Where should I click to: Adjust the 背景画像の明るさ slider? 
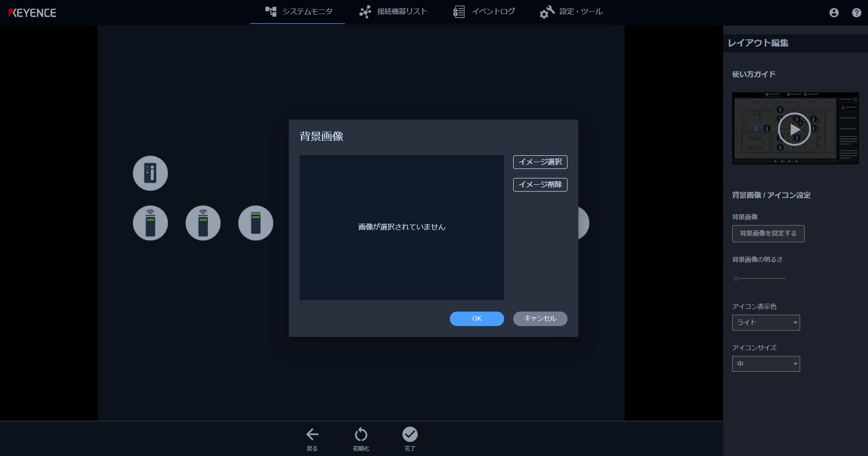point(734,278)
